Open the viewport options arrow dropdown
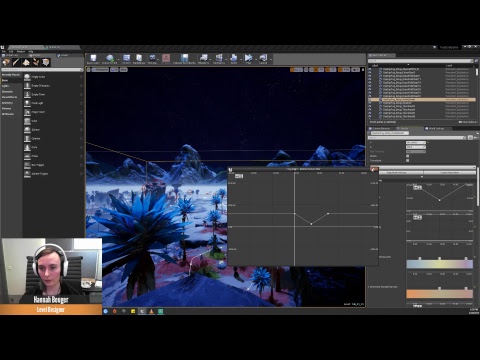Viewport: 480px width, 360px height. coord(88,70)
